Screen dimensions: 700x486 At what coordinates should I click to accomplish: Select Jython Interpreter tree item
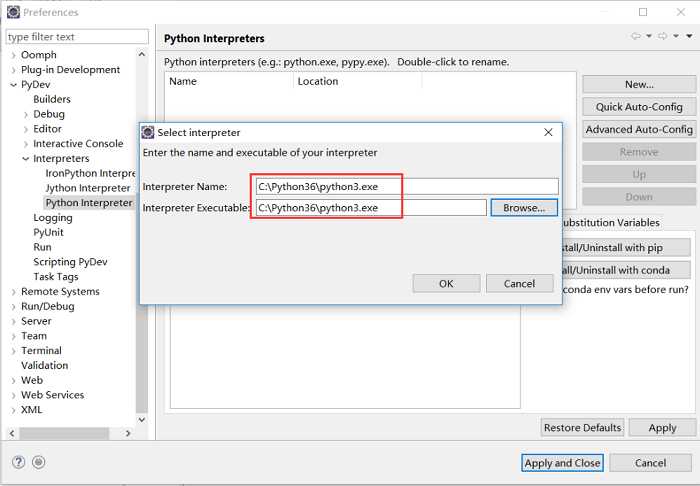pyautogui.click(x=88, y=188)
